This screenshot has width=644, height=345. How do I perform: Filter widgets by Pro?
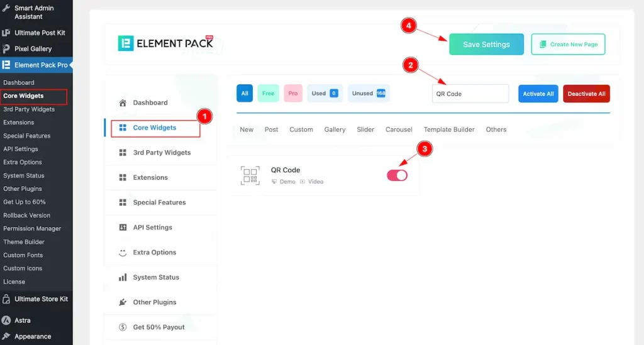coord(292,94)
